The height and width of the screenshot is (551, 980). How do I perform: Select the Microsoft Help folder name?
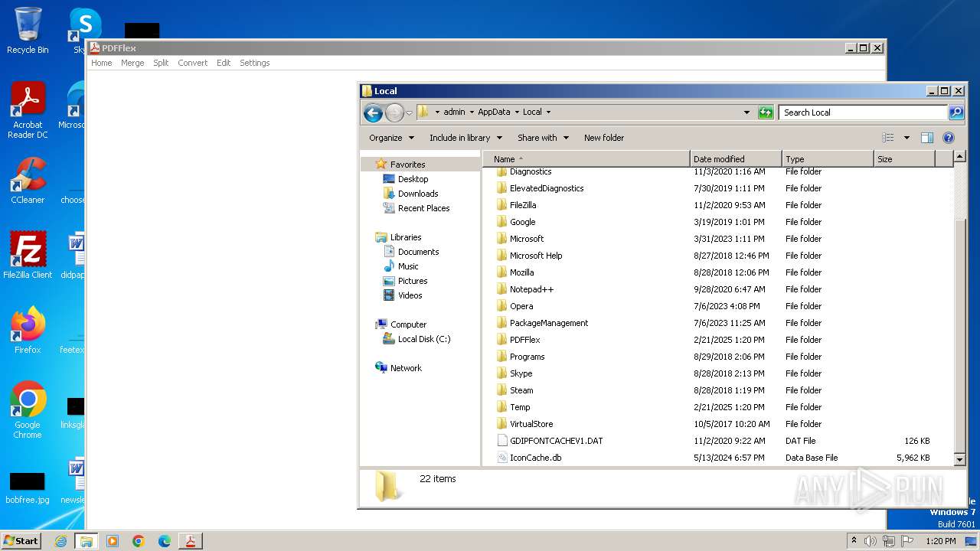(x=536, y=256)
